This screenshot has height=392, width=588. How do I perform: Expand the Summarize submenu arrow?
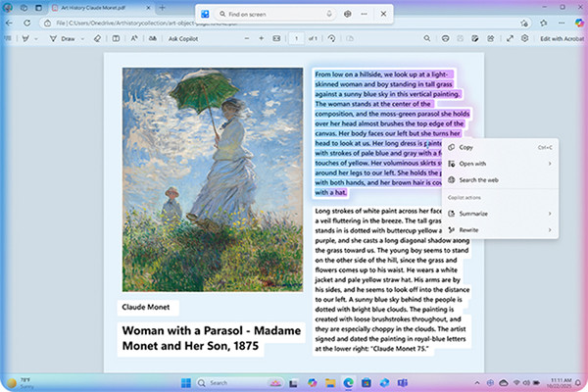tap(550, 214)
